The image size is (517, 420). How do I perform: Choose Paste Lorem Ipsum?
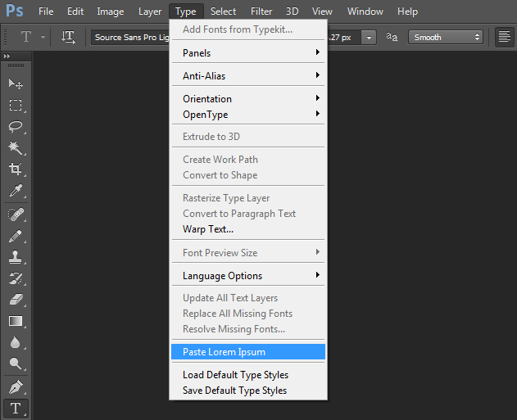[x=248, y=352]
